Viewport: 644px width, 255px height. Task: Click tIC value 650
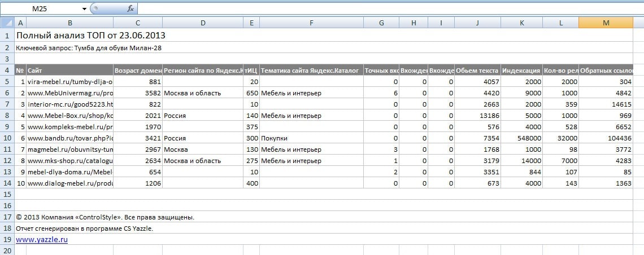point(251,93)
